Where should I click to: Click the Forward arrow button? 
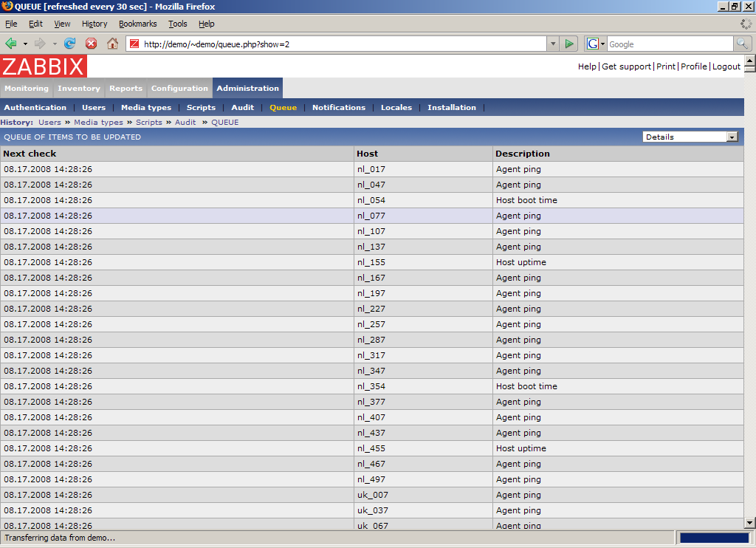40,44
